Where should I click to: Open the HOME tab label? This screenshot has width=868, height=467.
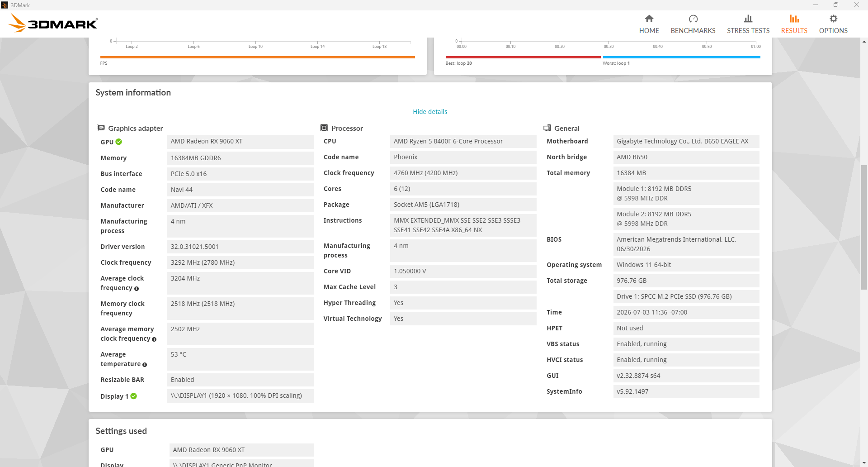pyautogui.click(x=649, y=31)
